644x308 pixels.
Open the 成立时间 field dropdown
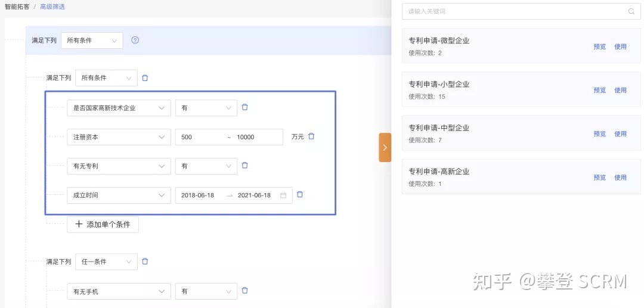pyautogui.click(x=119, y=195)
